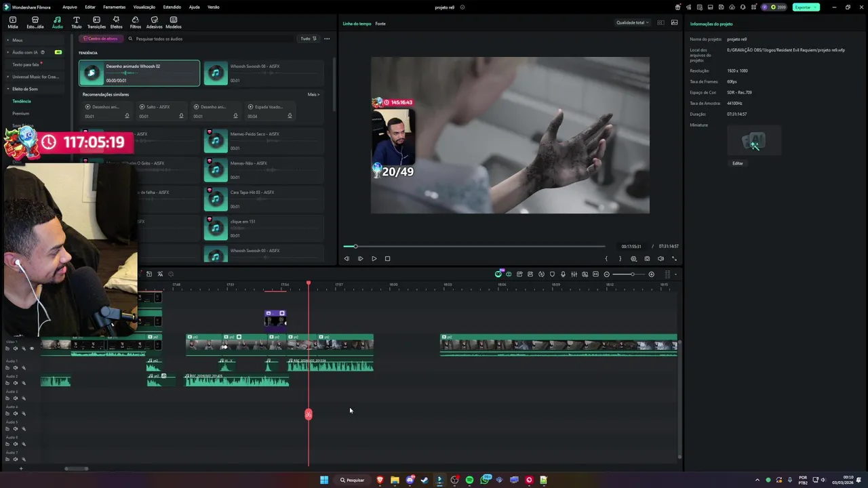Download the Salto - AISFX recommendation
Image resolution: width=868 pixels, height=488 pixels.
coord(181,116)
